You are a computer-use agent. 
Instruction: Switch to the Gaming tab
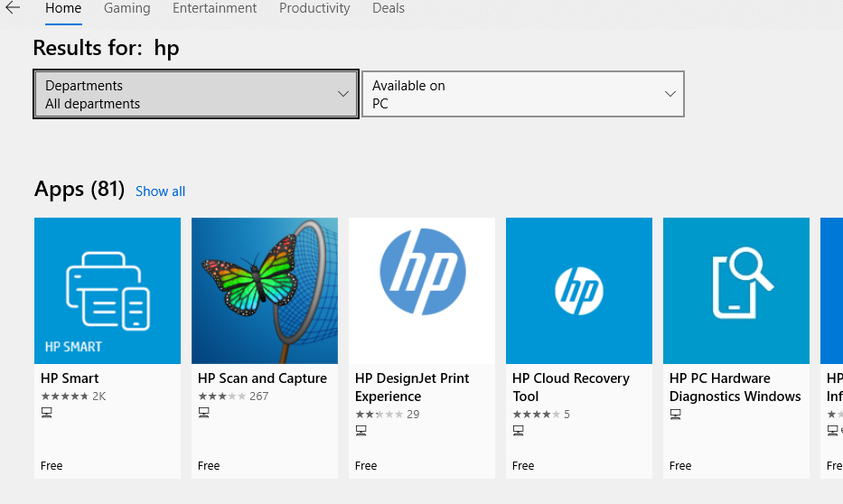[126, 8]
